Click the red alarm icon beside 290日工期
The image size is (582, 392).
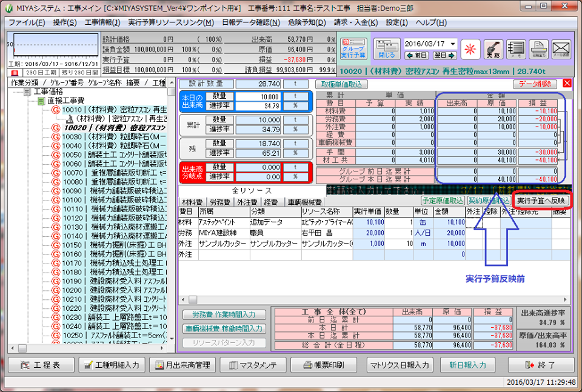[15, 73]
